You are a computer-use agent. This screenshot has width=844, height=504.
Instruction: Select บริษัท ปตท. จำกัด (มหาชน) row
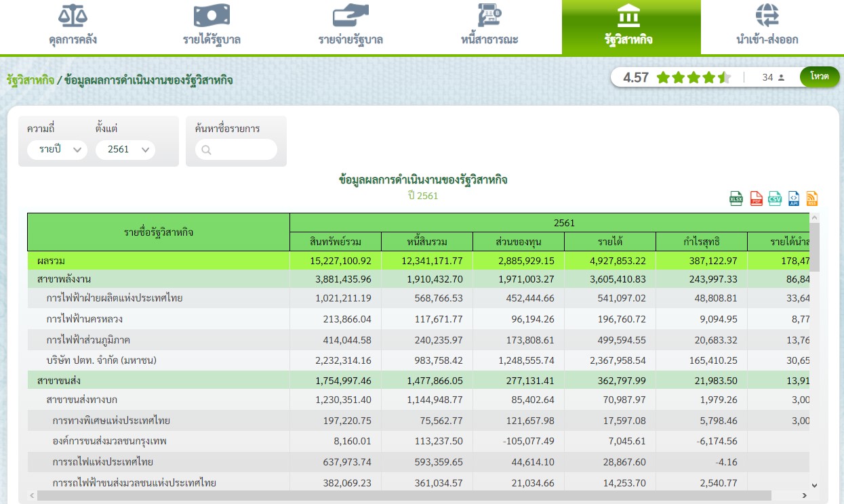click(419, 360)
